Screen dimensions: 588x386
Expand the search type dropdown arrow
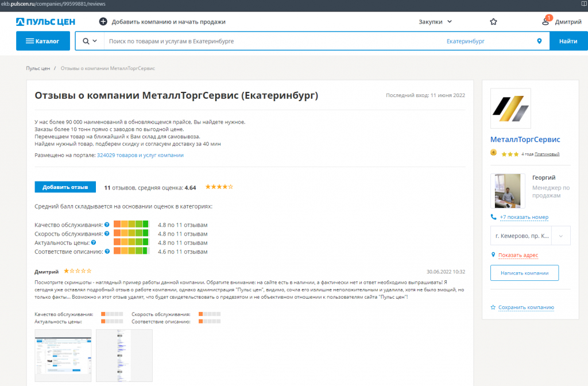[95, 41]
